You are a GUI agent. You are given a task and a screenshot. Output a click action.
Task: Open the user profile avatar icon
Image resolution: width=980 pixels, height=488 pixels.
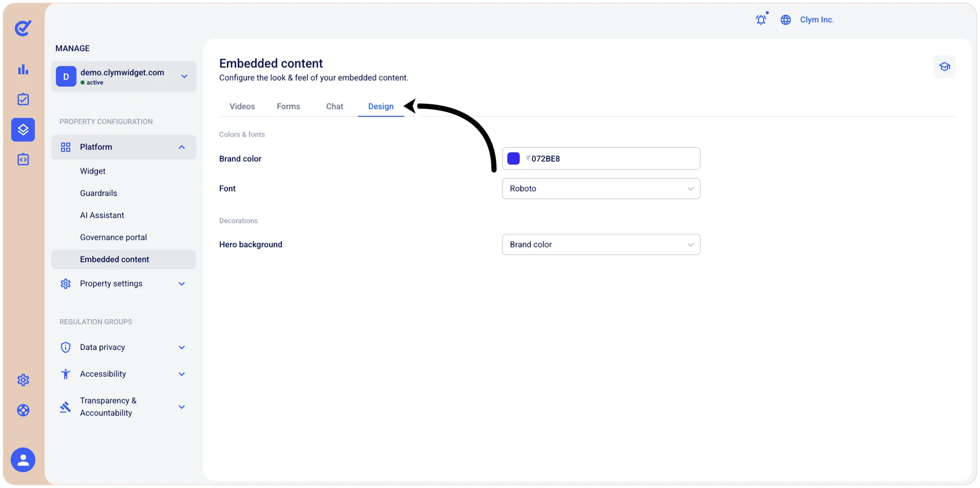click(x=23, y=460)
